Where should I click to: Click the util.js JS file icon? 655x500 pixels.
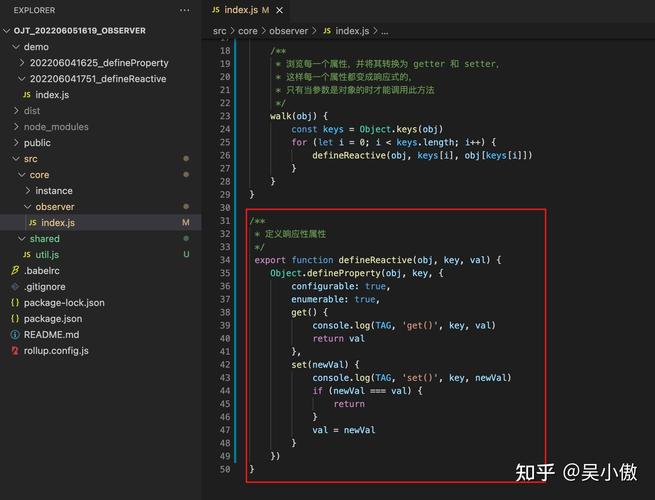(27, 254)
